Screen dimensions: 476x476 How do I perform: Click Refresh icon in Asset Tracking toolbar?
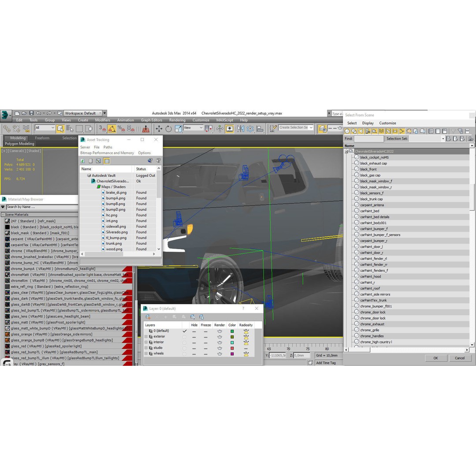point(82,161)
